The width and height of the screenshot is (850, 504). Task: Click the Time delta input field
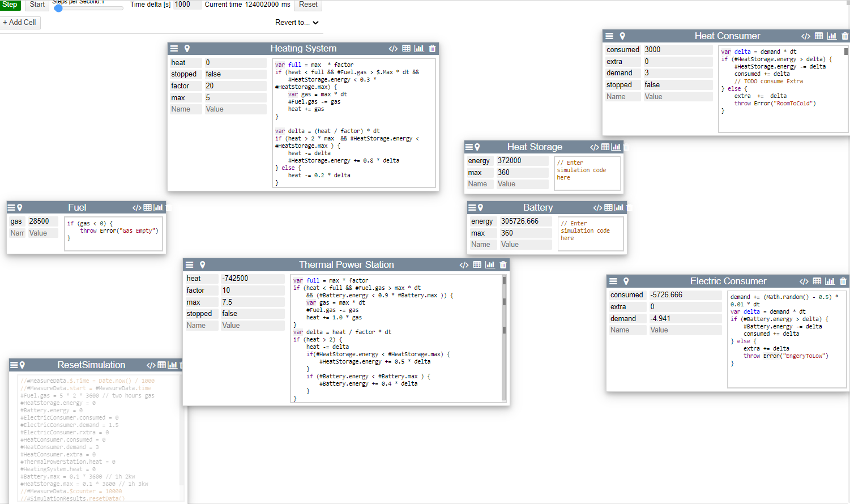click(x=186, y=5)
